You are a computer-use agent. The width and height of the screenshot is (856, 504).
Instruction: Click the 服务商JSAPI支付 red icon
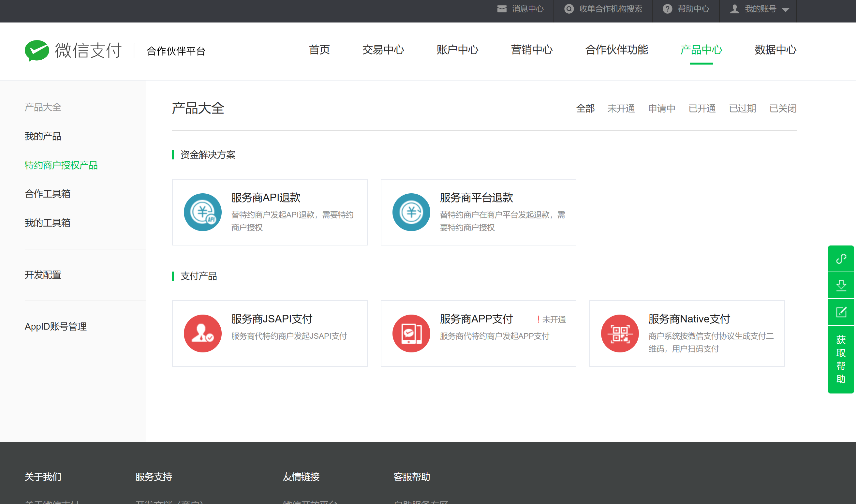click(202, 333)
